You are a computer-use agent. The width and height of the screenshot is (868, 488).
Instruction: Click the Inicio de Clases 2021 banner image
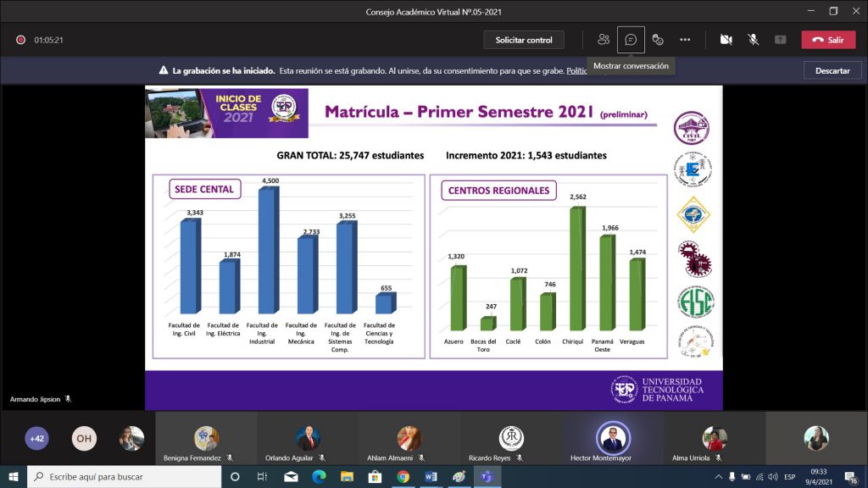coord(226,113)
